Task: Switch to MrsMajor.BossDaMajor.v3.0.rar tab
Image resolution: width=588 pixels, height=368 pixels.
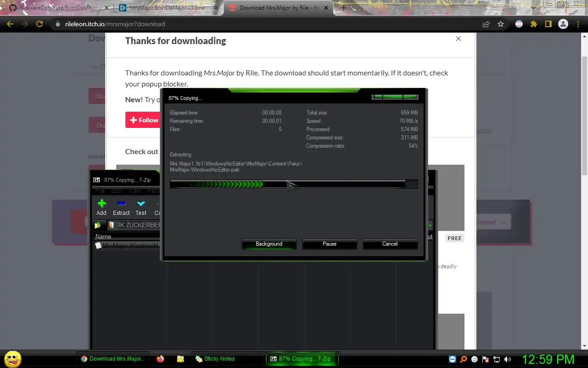Action: coord(168,8)
